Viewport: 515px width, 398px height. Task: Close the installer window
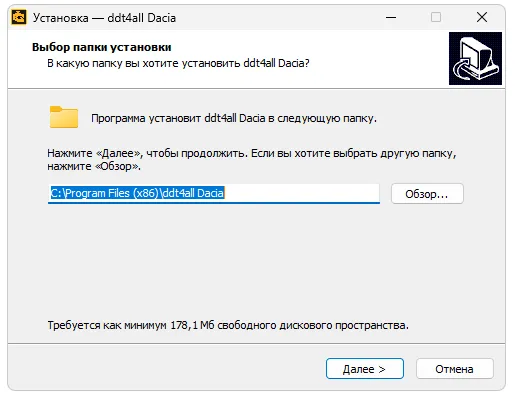point(482,17)
